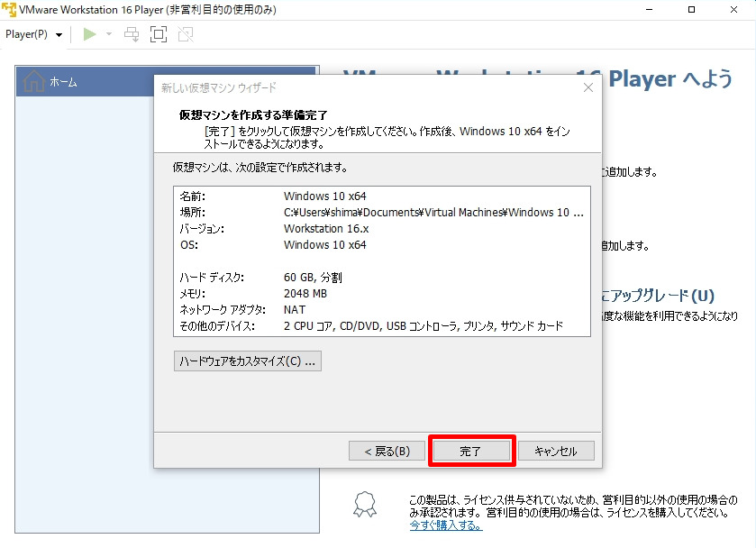Image resolution: width=756 pixels, height=548 pixels.
Task: Cancel the wizard with キャンセル
Action: click(x=556, y=451)
